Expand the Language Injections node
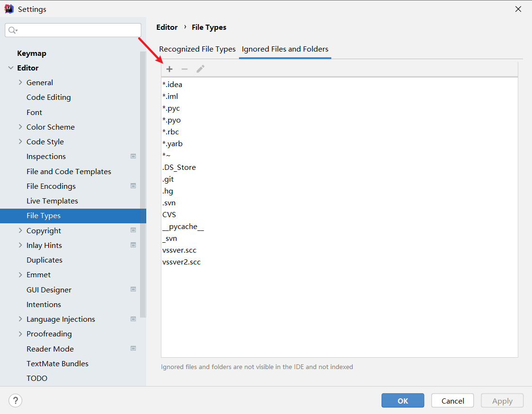This screenshot has width=532, height=414. (x=20, y=319)
